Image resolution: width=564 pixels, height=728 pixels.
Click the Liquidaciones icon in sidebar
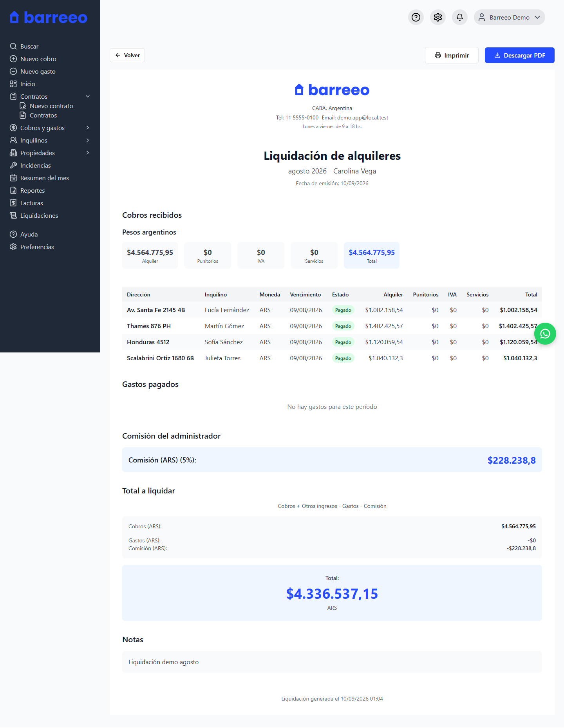[13, 215]
